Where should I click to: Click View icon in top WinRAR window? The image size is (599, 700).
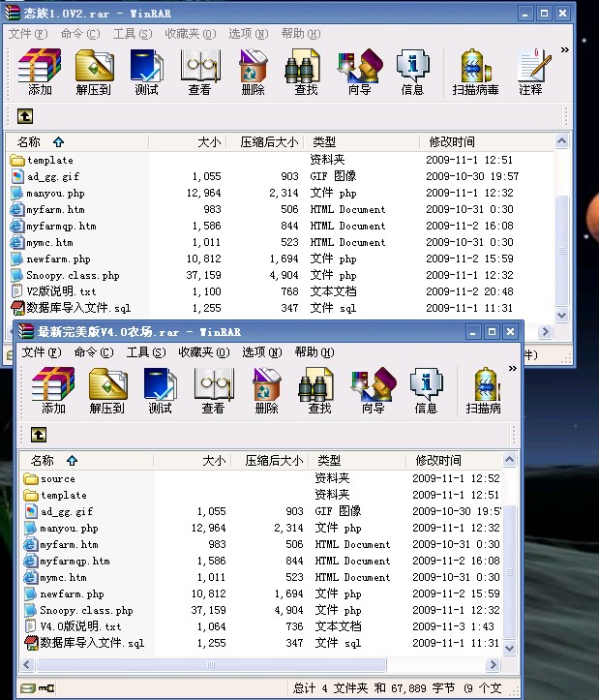[x=199, y=73]
